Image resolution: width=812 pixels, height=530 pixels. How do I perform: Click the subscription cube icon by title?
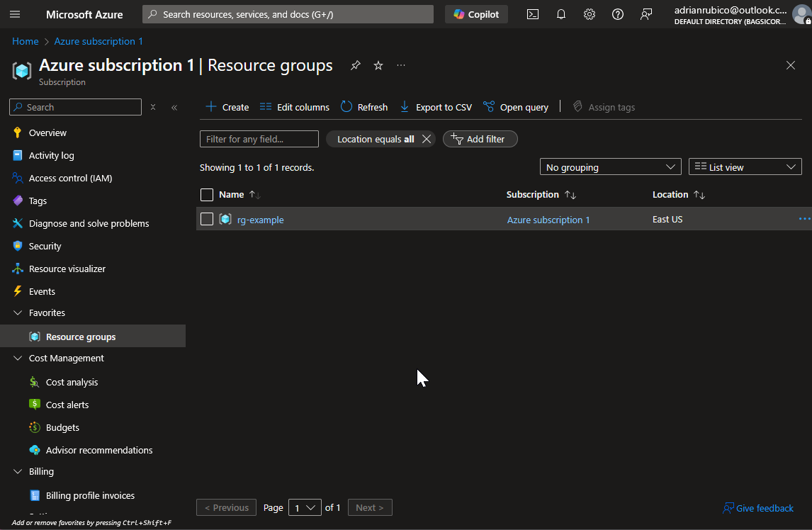click(22, 70)
